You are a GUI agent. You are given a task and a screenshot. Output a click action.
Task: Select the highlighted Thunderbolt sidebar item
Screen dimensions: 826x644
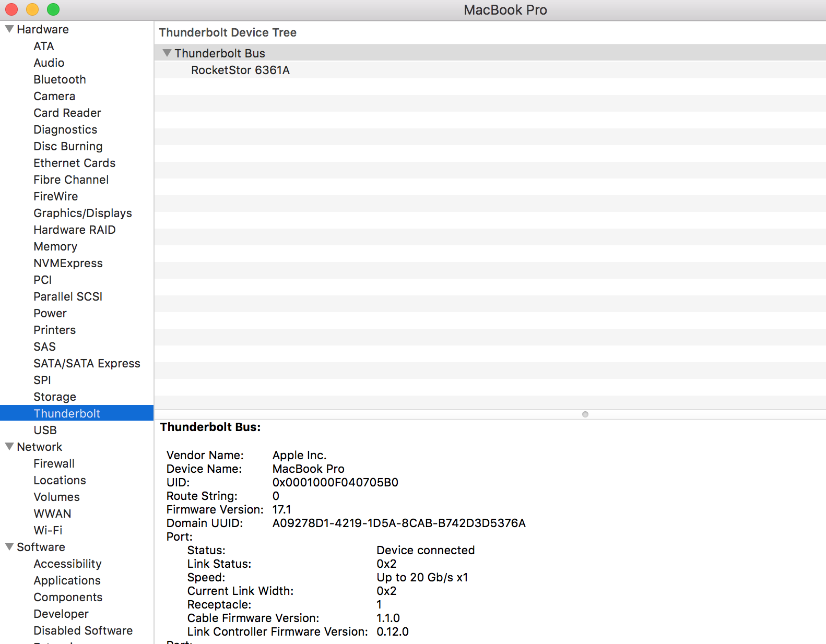tap(77, 413)
